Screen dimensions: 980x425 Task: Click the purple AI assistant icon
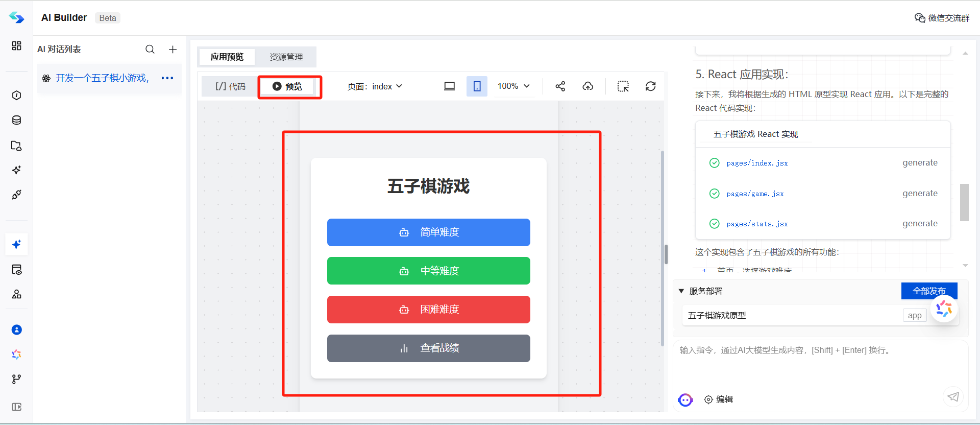pyautogui.click(x=685, y=399)
